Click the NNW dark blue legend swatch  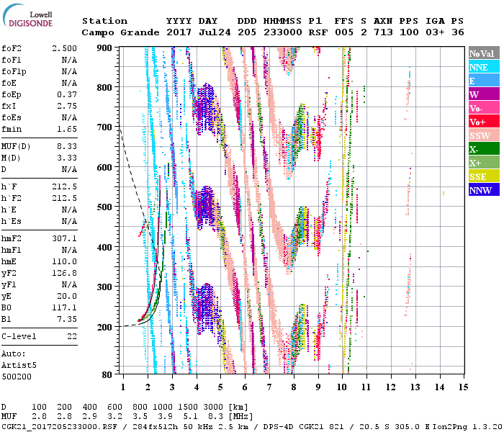click(x=483, y=190)
